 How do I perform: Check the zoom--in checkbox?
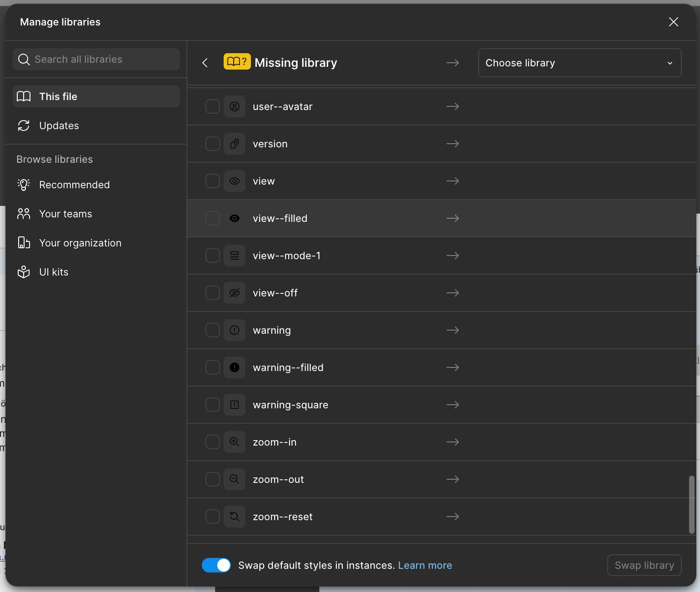click(x=213, y=442)
